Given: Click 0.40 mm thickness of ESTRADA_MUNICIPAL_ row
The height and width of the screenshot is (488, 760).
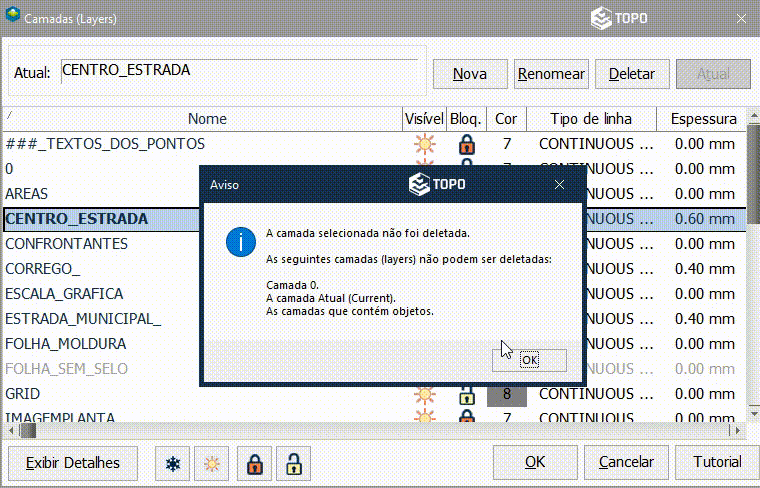Looking at the screenshot, I should (x=704, y=319).
